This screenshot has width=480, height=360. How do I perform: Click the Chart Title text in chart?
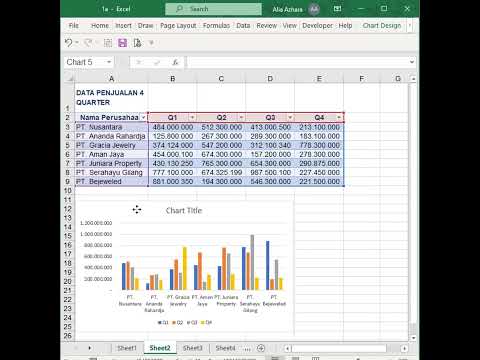[x=184, y=210]
